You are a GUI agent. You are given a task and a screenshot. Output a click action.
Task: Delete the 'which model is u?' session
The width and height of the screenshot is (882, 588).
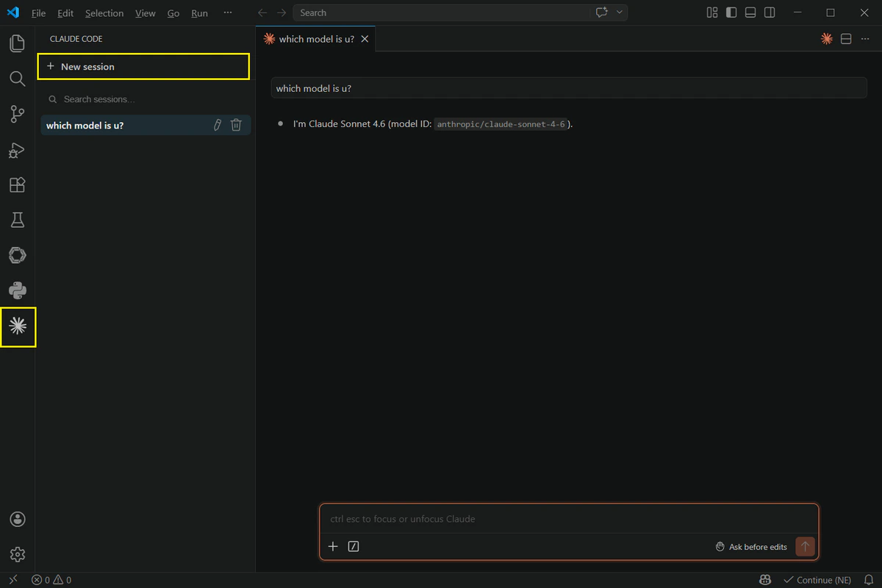pyautogui.click(x=236, y=125)
